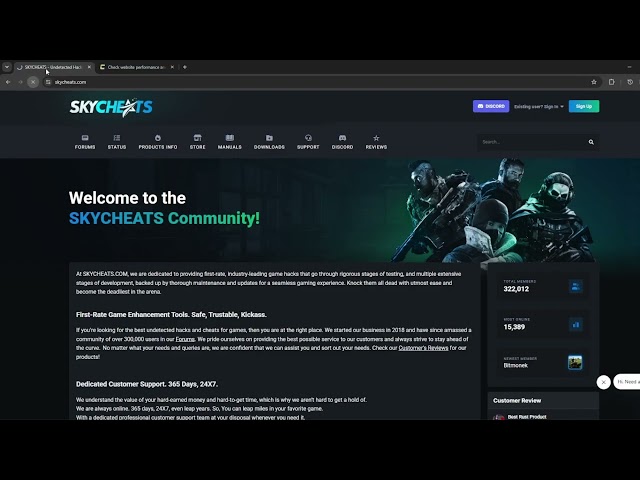Viewport: 640px width, 480px height.
Task: Go forward in browser history
Action: pyautogui.click(x=20, y=82)
